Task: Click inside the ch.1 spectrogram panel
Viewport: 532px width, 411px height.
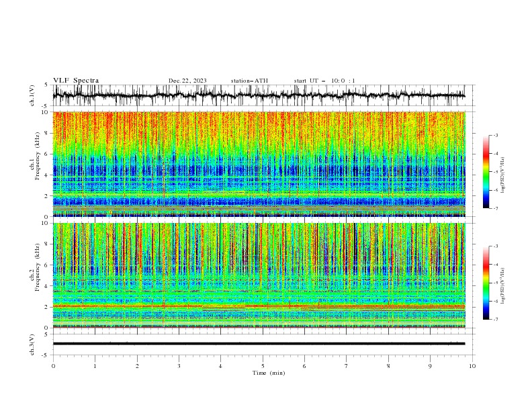Action: pos(259,164)
